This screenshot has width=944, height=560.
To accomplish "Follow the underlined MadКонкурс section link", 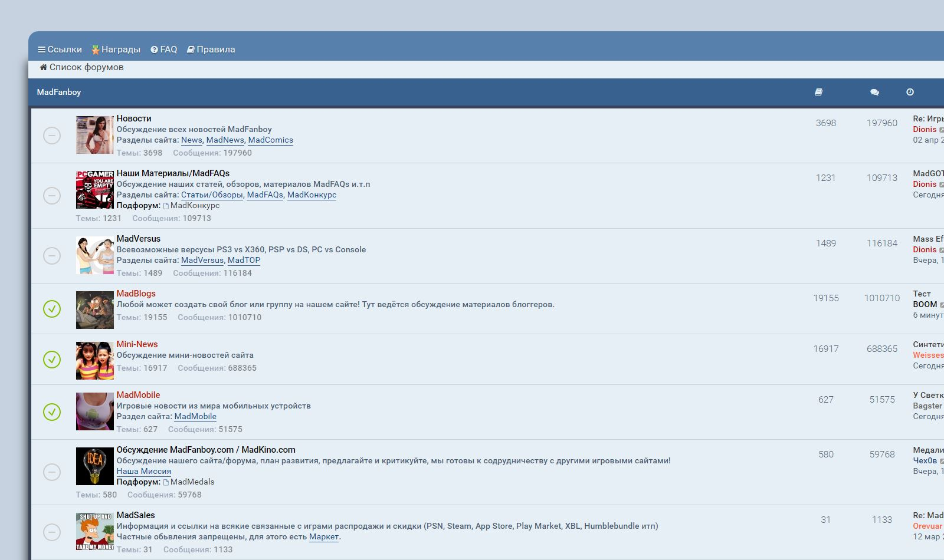I will click(312, 195).
